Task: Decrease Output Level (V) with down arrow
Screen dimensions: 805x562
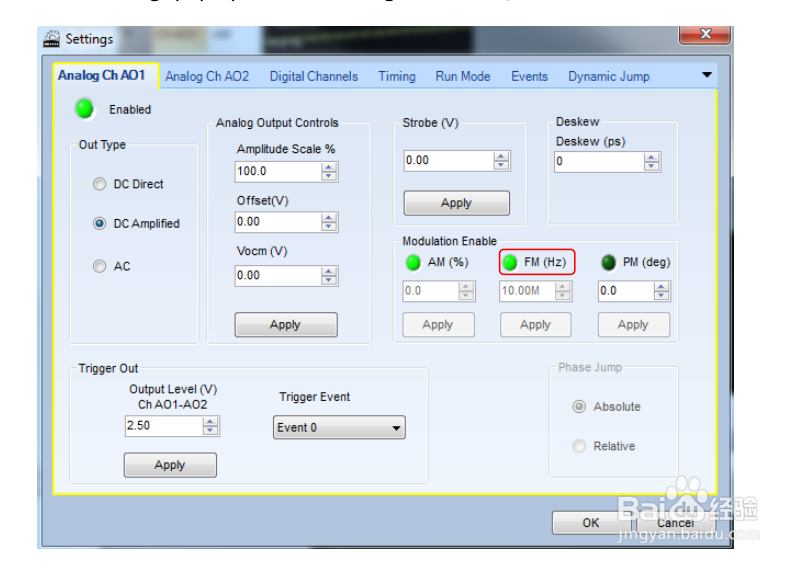Action: (x=210, y=431)
